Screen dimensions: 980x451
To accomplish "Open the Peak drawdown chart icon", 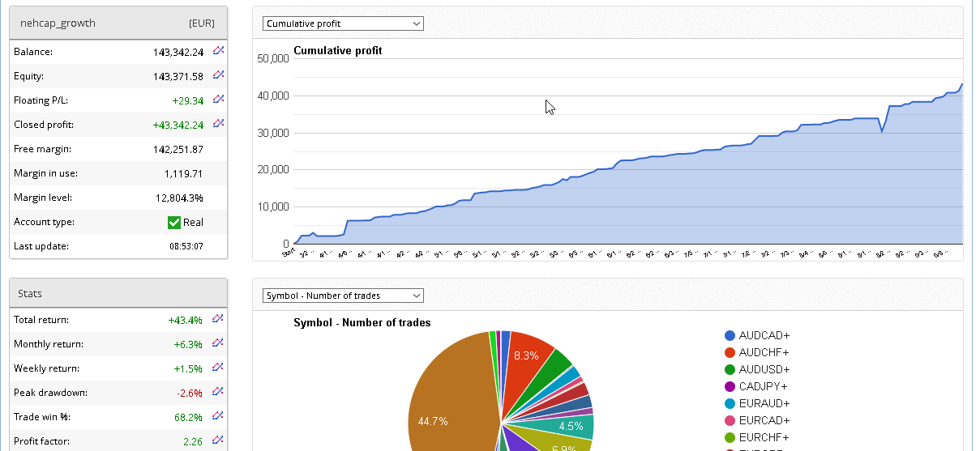I will (218, 392).
